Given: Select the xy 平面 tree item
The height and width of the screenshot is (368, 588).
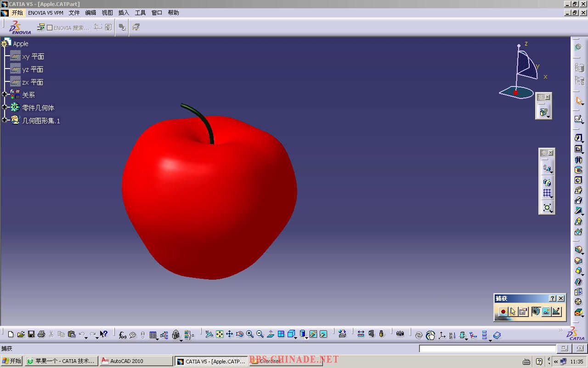Looking at the screenshot, I should click(33, 57).
